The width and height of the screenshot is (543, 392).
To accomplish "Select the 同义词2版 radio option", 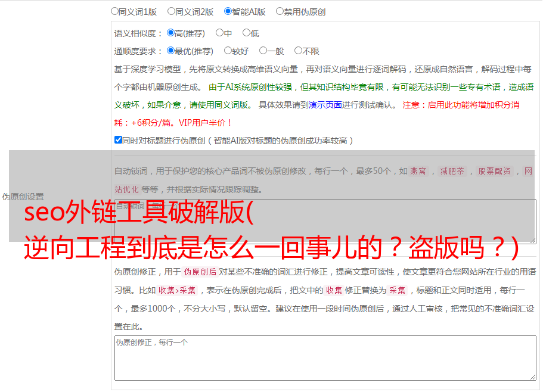I will click(171, 11).
